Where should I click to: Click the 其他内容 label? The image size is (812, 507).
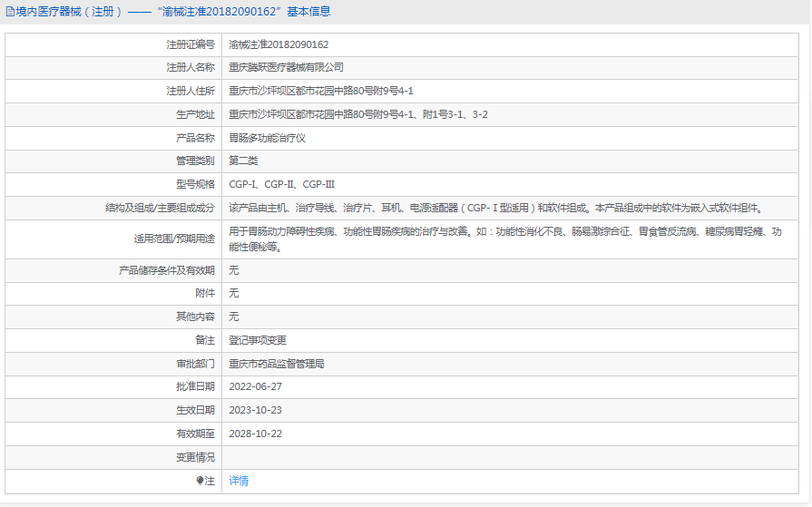tap(195, 317)
